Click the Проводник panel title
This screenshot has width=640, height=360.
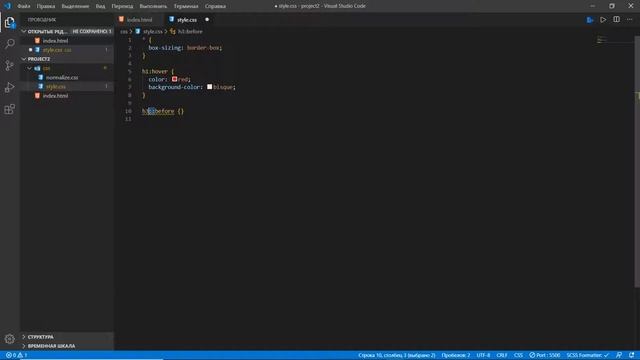pyautogui.click(x=42, y=20)
